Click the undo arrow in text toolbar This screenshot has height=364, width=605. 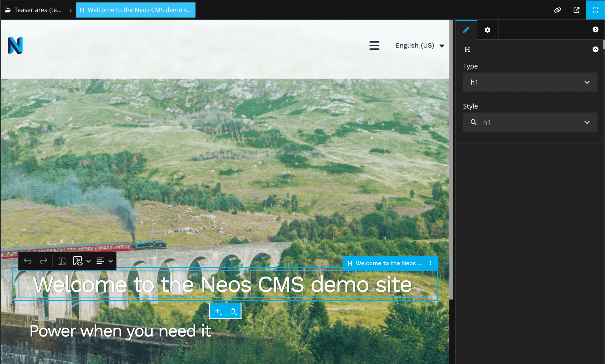[28, 261]
